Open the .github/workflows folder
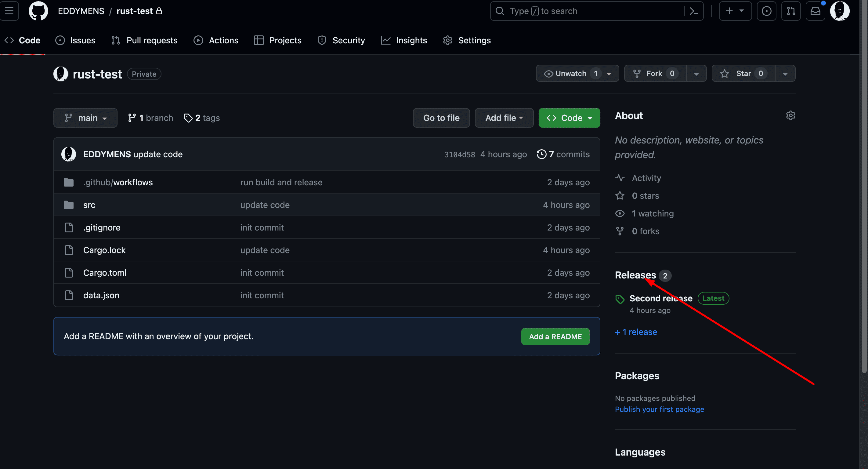Screen dimensions: 868x469 click(x=118, y=182)
